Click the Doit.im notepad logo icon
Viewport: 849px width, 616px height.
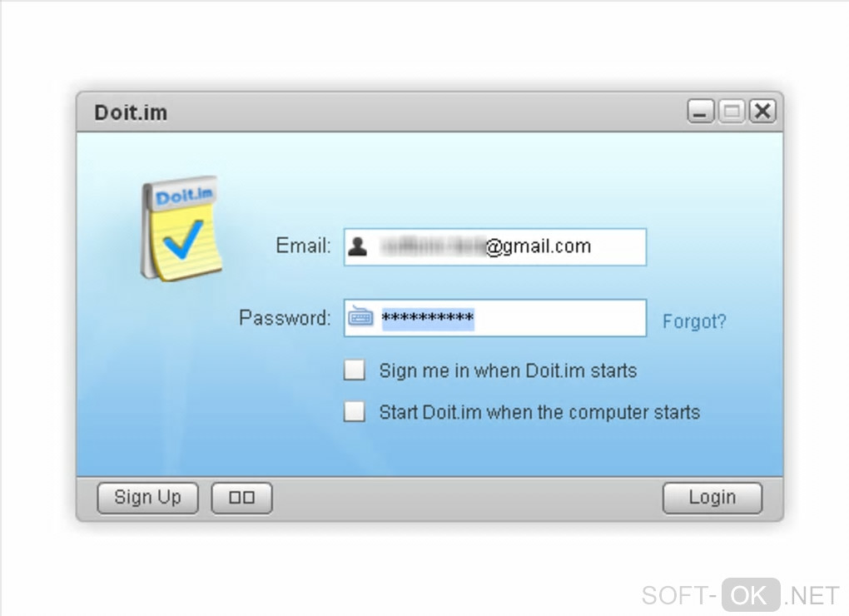[x=181, y=228]
